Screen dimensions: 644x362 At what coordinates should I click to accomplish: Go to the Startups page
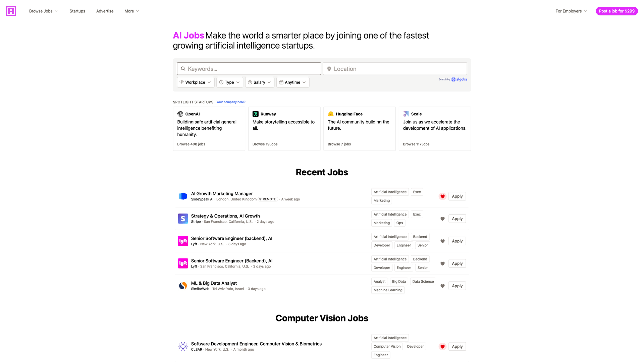(77, 11)
